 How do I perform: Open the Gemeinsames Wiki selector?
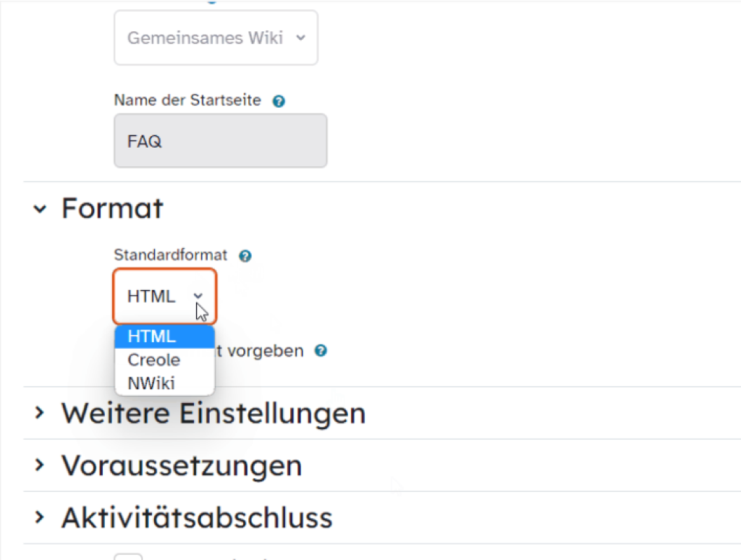click(216, 38)
